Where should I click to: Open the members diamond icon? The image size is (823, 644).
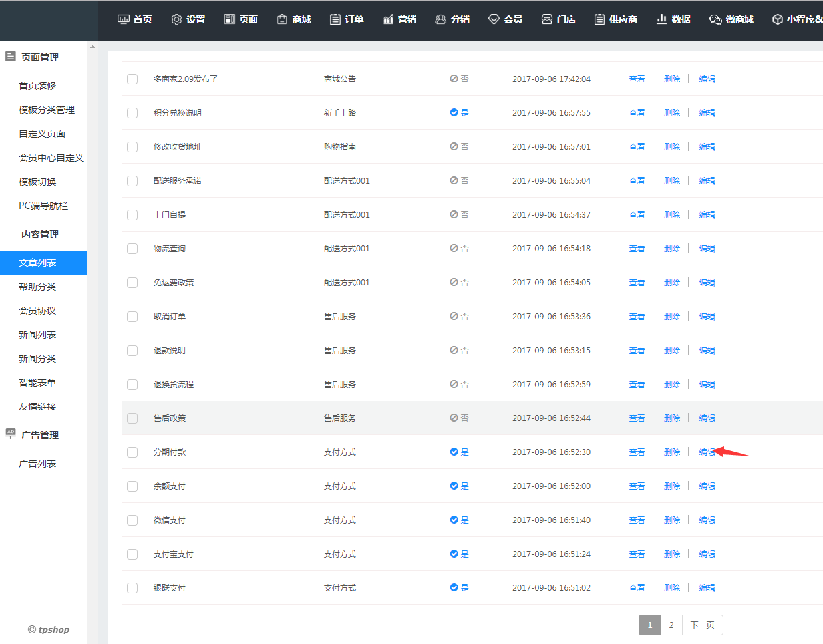point(494,19)
